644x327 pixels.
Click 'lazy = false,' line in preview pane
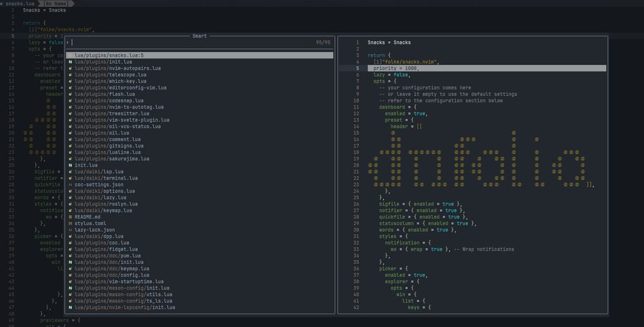(392, 75)
